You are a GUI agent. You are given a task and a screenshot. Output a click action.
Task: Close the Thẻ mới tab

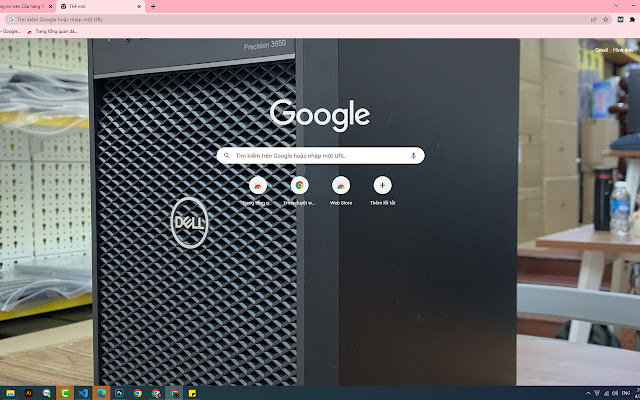pyautogui.click(x=139, y=7)
